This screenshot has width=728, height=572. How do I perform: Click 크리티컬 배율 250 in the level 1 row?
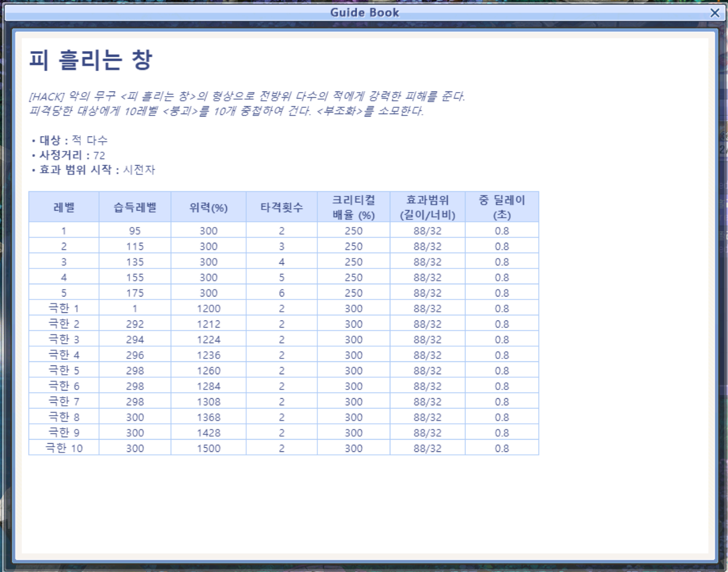(x=354, y=231)
